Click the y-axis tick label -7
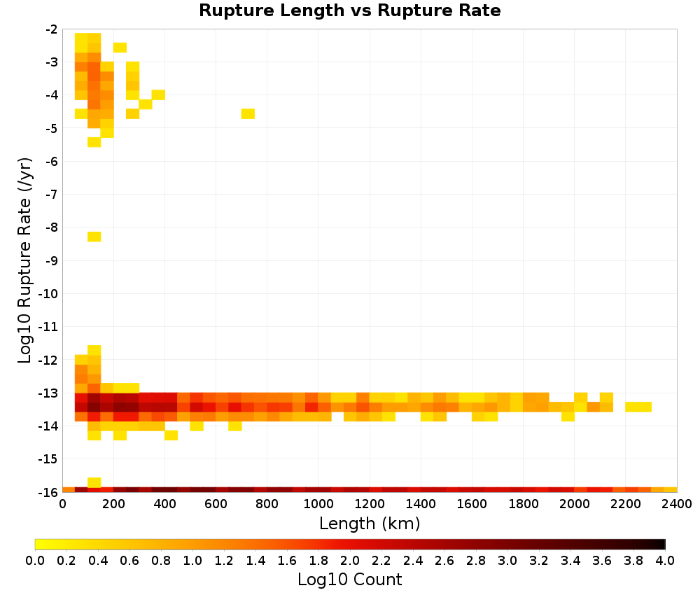The width and height of the screenshot is (700, 595). pos(51,195)
